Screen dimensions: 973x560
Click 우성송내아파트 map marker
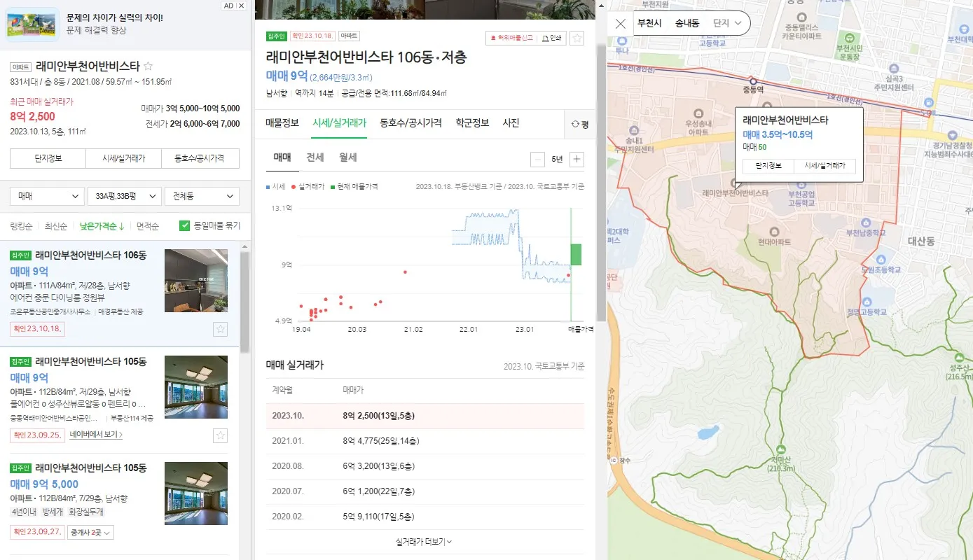click(x=698, y=122)
